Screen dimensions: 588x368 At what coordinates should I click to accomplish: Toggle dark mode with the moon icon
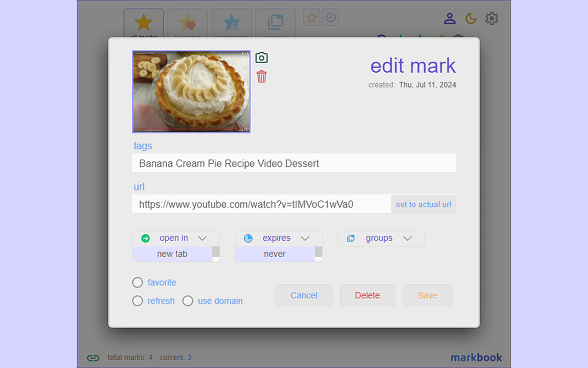(x=471, y=18)
